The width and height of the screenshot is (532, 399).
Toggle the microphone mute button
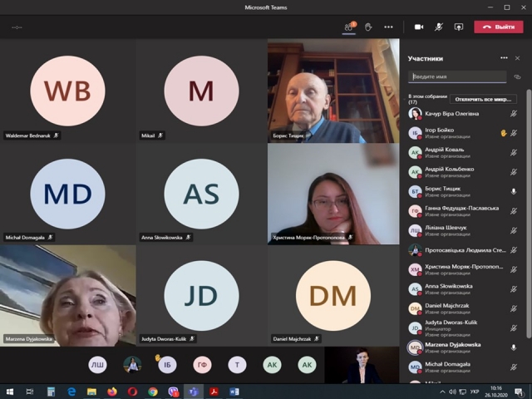tap(439, 27)
